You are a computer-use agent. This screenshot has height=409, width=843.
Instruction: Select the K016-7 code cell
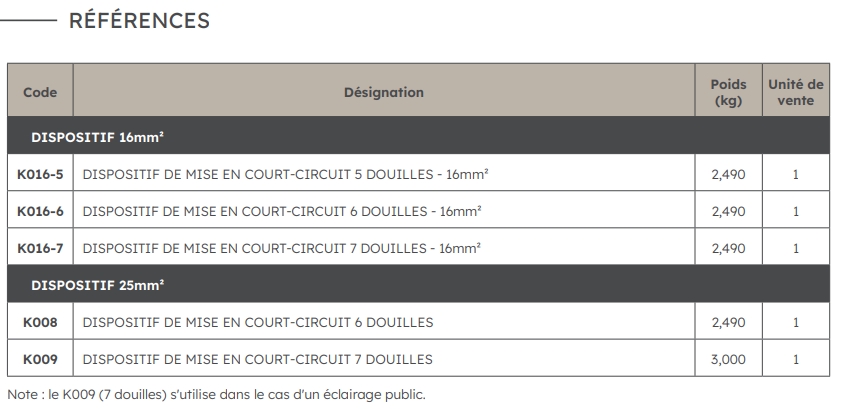(x=40, y=248)
